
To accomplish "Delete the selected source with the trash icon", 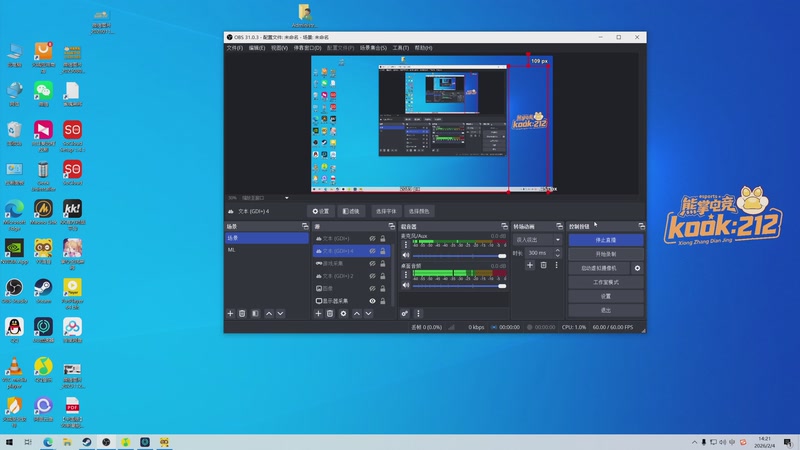I will [x=330, y=313].
